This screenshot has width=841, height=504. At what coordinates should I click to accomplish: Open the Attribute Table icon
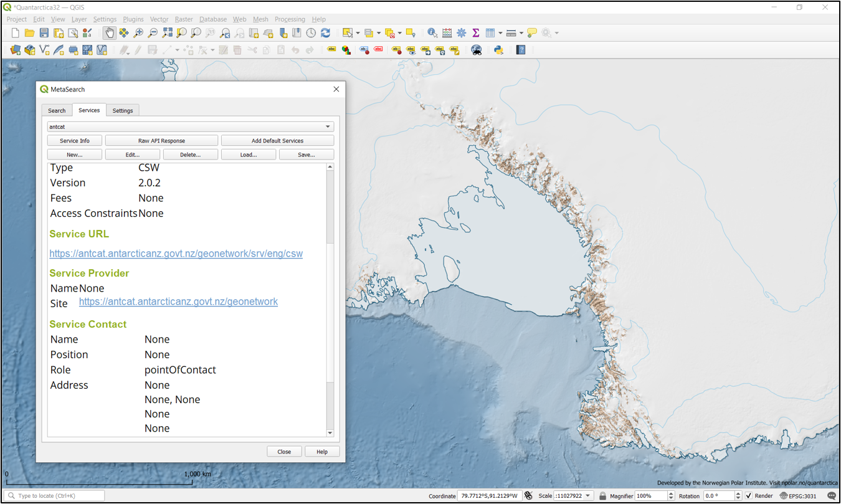coord(490,33)
